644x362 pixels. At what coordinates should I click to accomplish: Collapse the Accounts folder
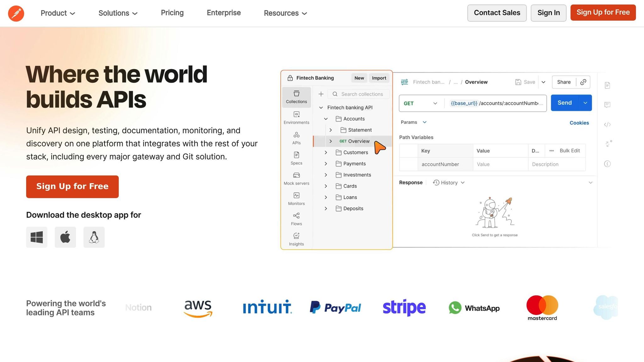tap(326, 119)
